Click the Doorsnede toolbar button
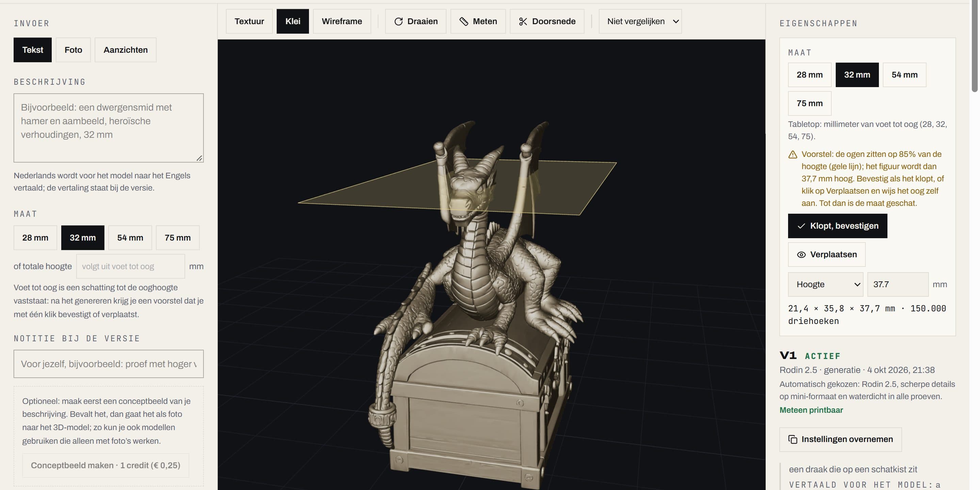This screenshot has width=980, height=490. point(547,21)
